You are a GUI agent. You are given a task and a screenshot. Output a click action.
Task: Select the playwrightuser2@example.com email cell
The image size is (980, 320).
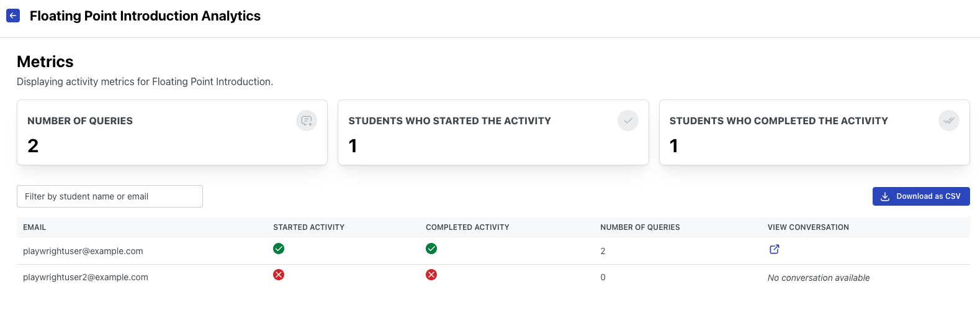[x=86, y=277]
